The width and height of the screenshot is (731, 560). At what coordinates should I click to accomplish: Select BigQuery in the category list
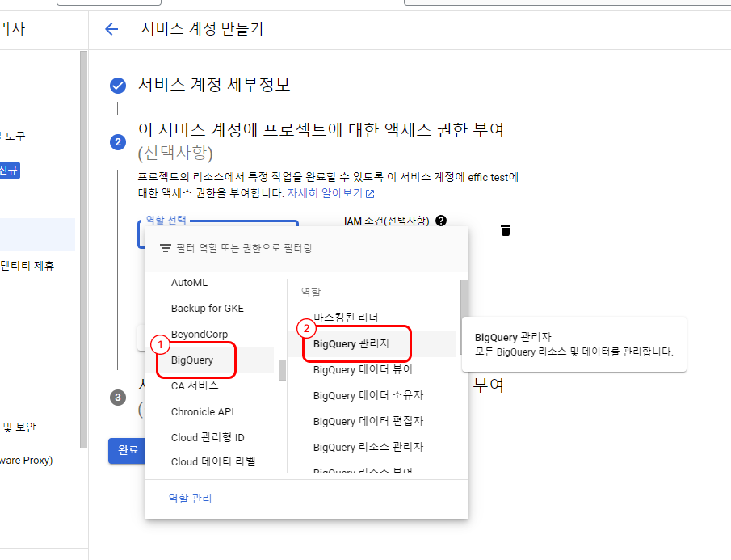[192, 360]
